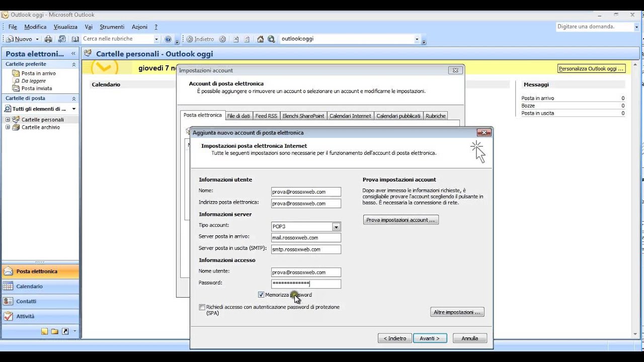Select the Da leggere search folder
Viewport: 644px width, 362px height.
click(x=33, y=81)
